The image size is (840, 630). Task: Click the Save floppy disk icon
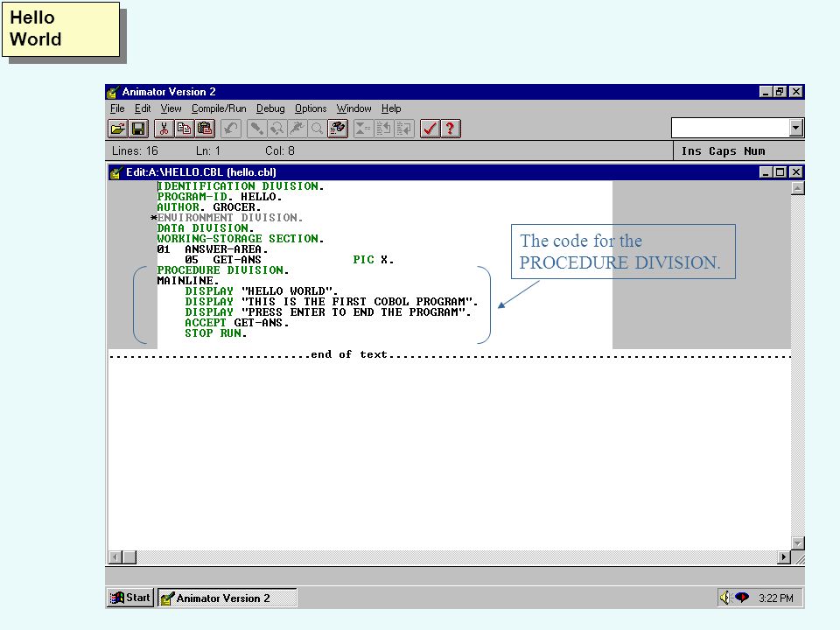(x=139, y=129)
